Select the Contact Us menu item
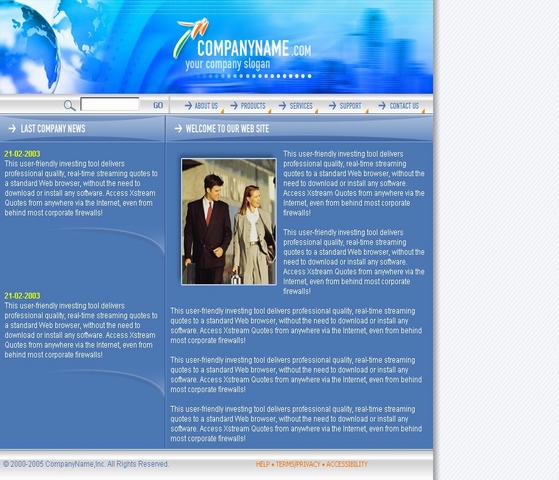Screen dimensions: 559x480 tap(404, 106)
